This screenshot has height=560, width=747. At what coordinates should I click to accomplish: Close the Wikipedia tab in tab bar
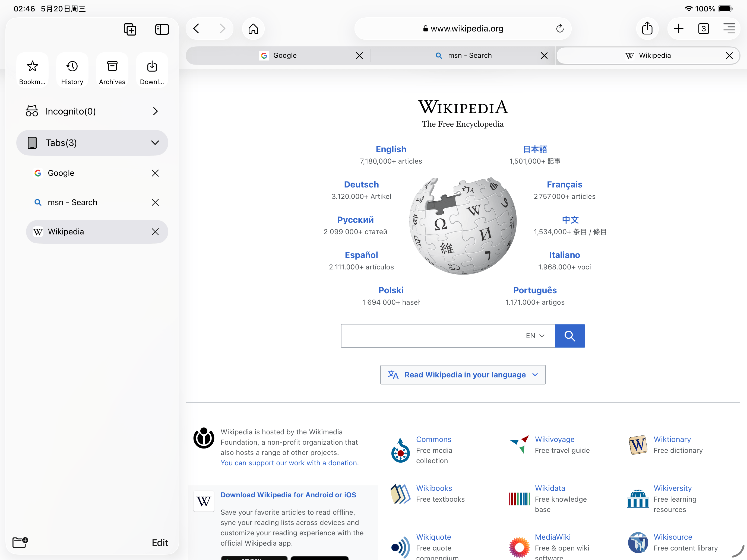point(729,56)
